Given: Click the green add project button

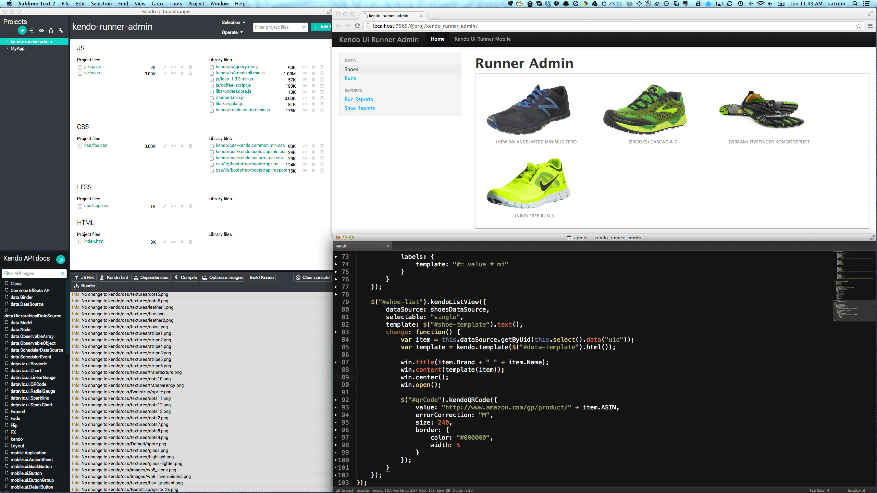Looking at the screenshot, I should (22, 30).
